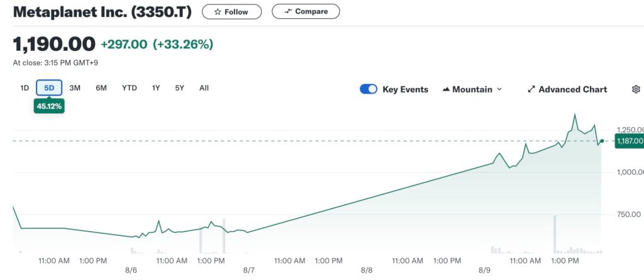This screenshot has width=644, height=280.
Task: Click the 8/7 date label on axis
Action: (x=249, y=271)
